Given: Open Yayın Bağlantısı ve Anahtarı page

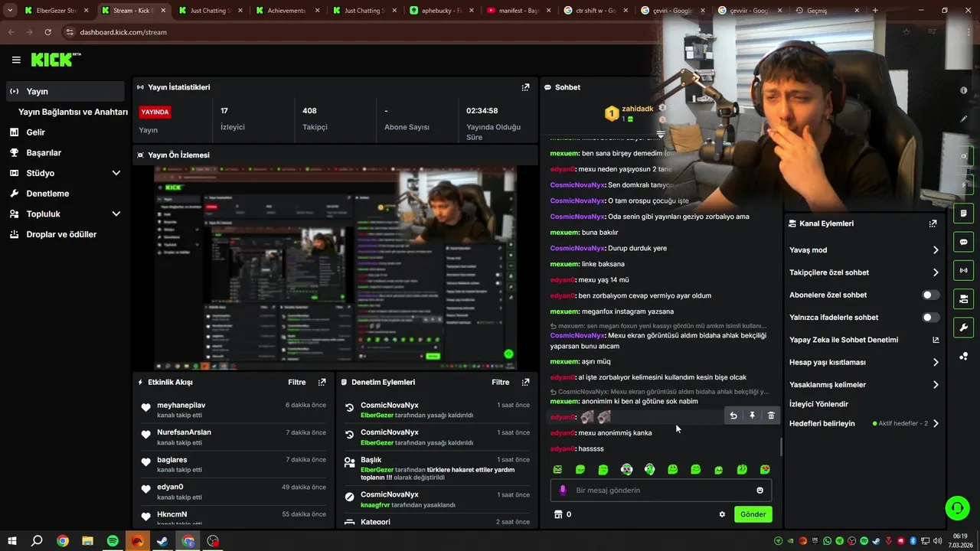Looking at the screenshot, I should click(x=73, y=112).
